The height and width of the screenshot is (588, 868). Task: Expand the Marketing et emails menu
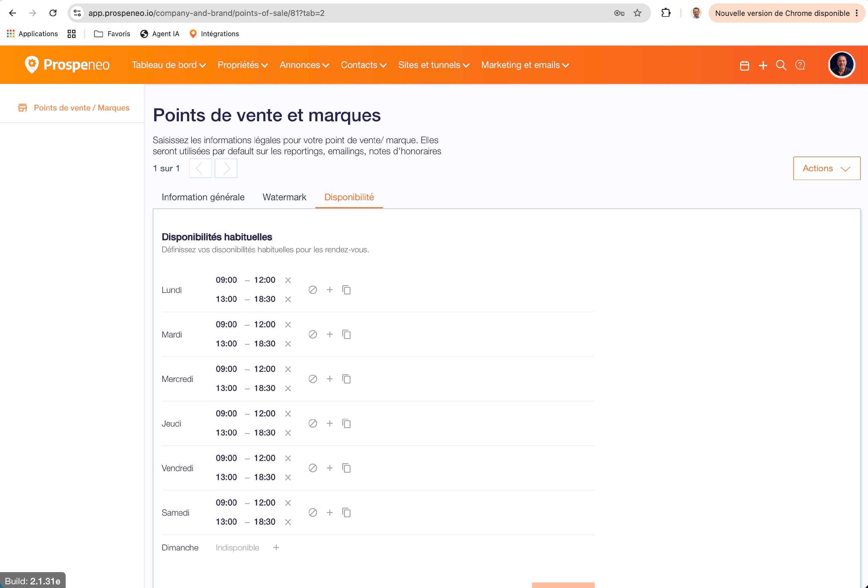tap(525, 65)
